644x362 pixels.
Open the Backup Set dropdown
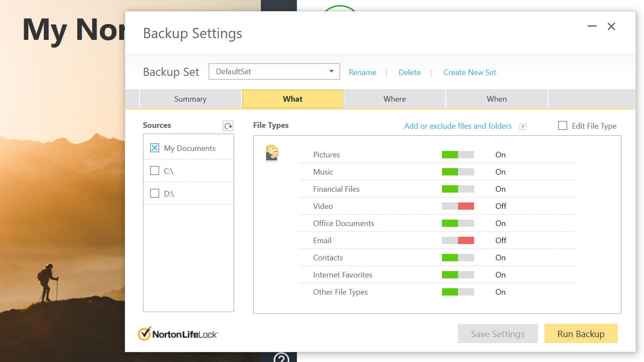274,72
